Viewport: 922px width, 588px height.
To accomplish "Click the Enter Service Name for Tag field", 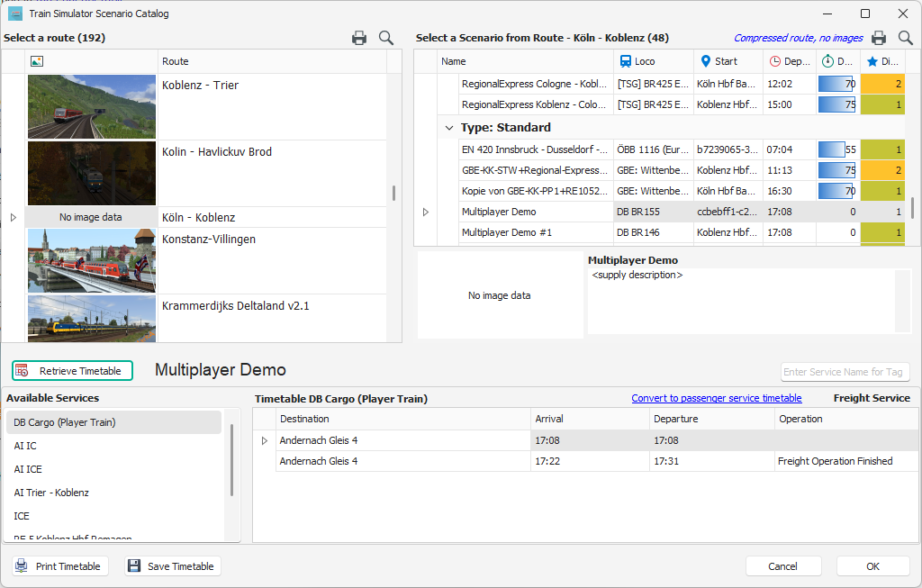I will tap(845, 372).
